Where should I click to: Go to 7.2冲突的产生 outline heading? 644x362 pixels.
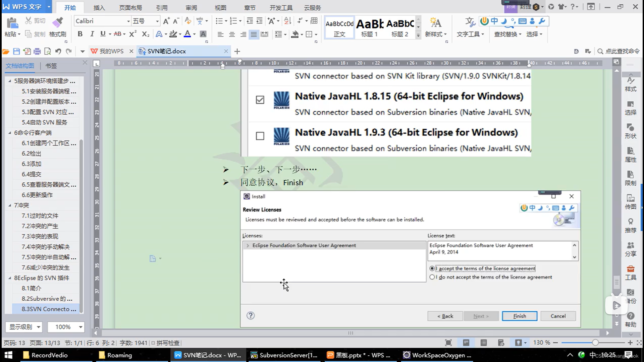coord(40,226)
